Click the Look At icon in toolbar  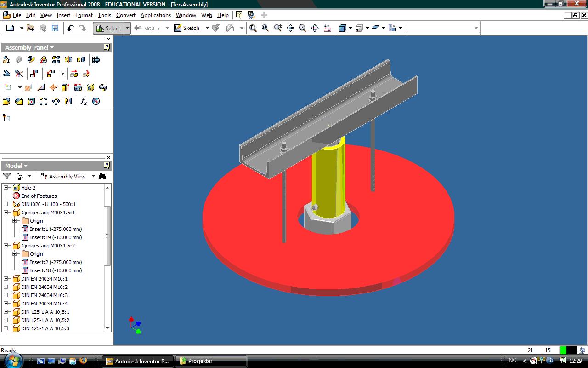[x=328, y=28]
